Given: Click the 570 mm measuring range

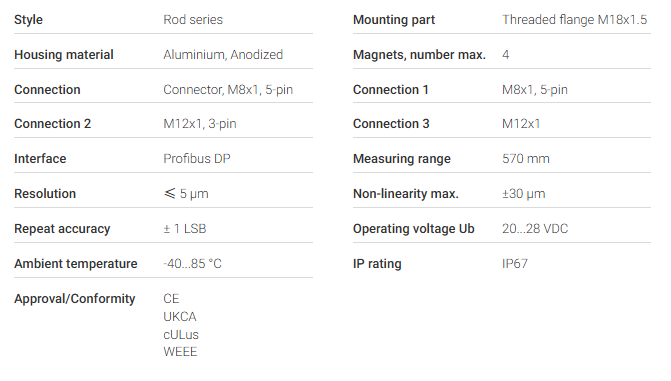Looking at the screenshot, I should [x=526, y=159].
